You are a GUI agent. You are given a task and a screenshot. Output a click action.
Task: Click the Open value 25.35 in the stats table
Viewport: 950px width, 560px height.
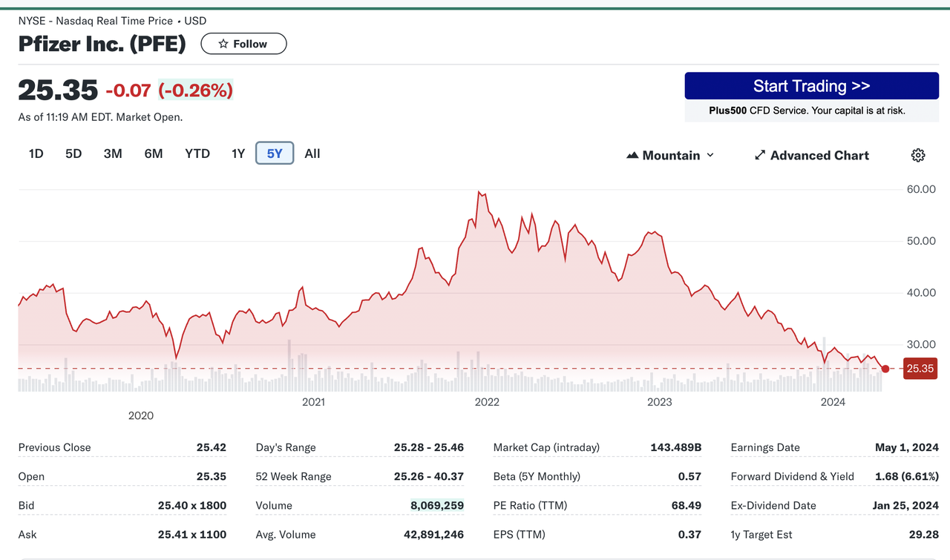(x=212, y=476)
